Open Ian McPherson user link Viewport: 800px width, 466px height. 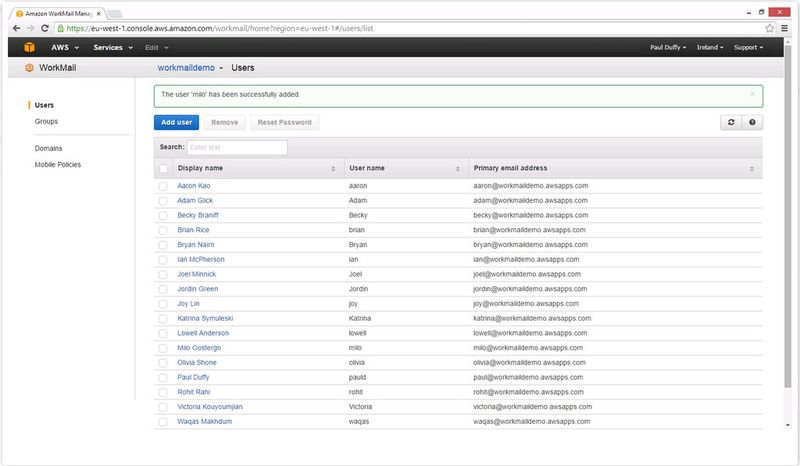pos(201,260)
